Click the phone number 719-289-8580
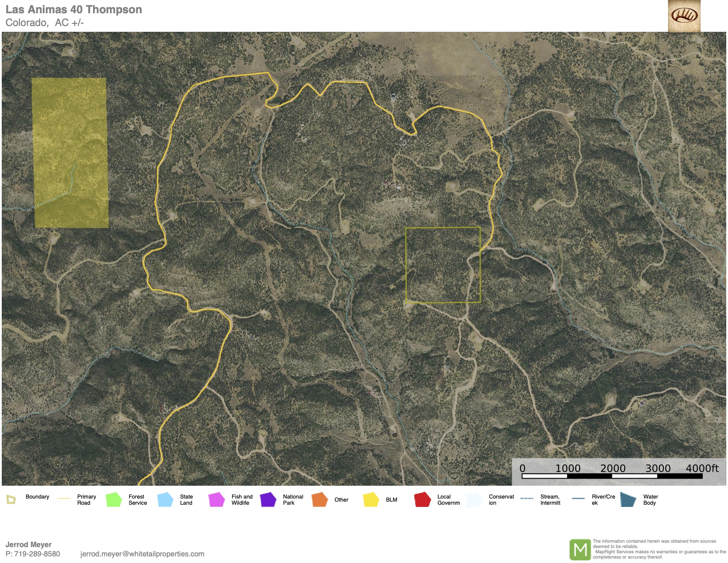Screen dimensions: 728x563 point(37,554)
